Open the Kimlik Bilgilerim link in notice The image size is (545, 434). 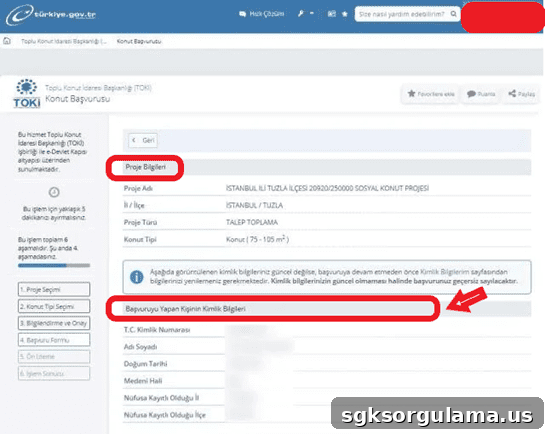tap(445, 272)
